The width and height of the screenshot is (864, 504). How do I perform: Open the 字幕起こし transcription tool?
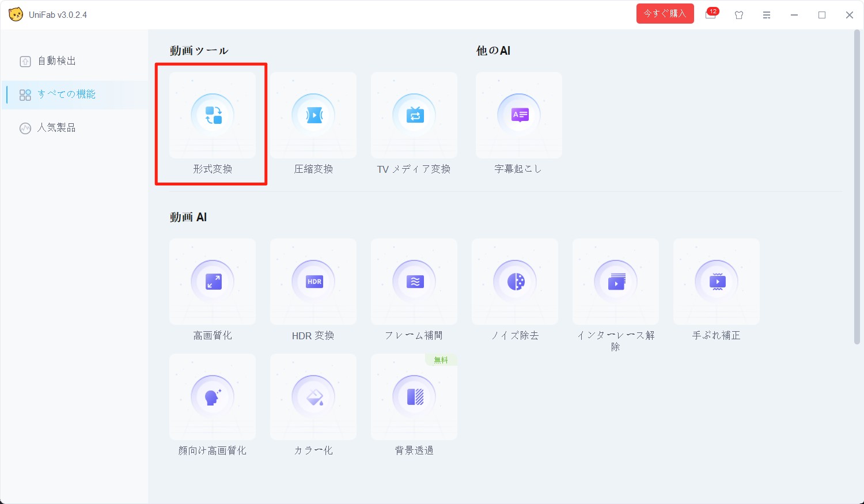tap(519, 115)
